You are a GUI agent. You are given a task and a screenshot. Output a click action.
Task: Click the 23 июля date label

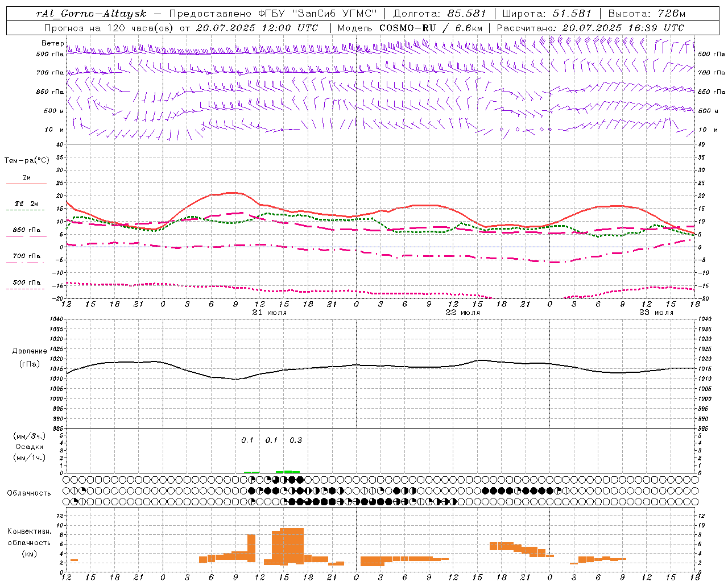click(656, 313)
